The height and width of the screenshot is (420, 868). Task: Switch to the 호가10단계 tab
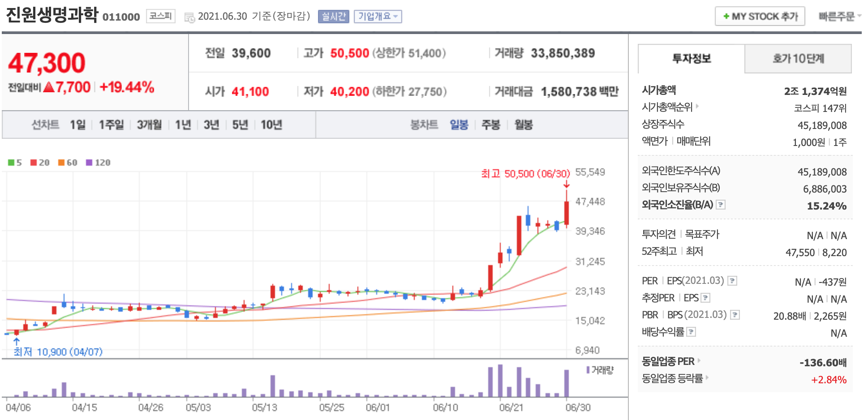(798, 59)
